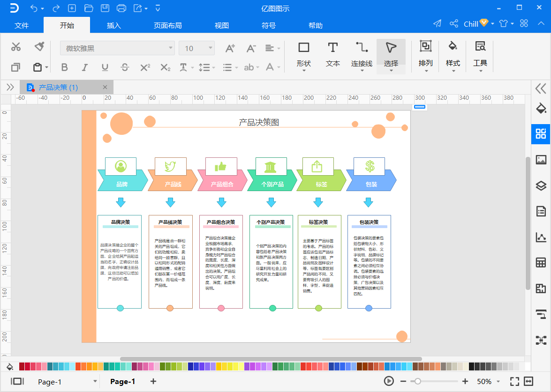
Task: Open the 页面布局 tab
Action: pyautogui.click(x=167, y=25)
